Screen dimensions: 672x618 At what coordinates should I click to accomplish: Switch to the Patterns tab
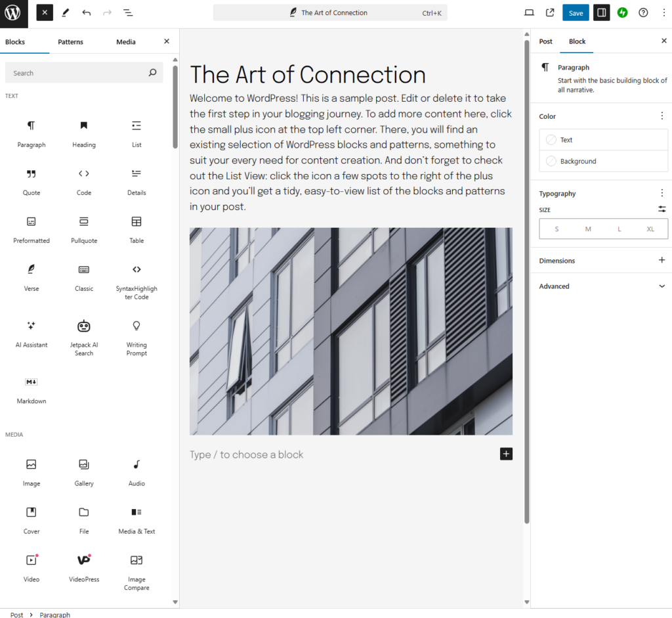pyautogui.click(x=70, y=41)
